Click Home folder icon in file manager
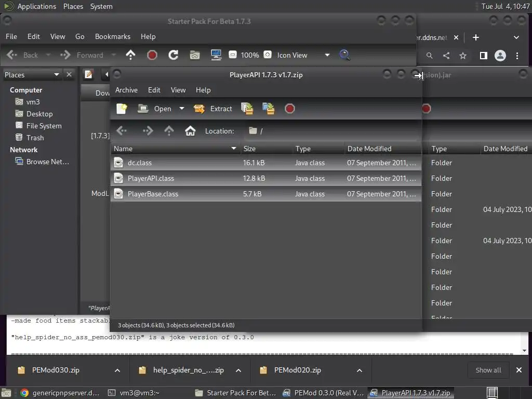Viewport: 532px width, 399px height. pos(195,55)
